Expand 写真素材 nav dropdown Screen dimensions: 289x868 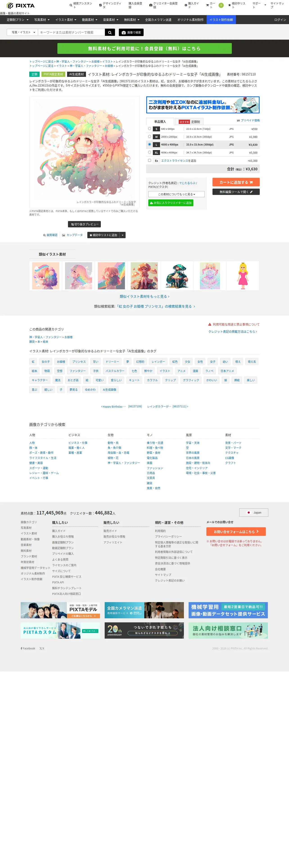point(42,20)
